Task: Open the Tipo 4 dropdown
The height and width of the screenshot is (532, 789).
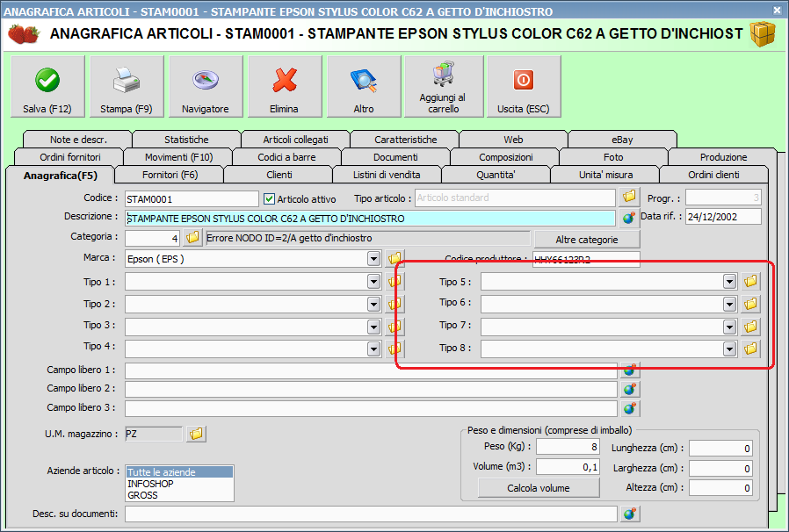Action: (373, 349)
